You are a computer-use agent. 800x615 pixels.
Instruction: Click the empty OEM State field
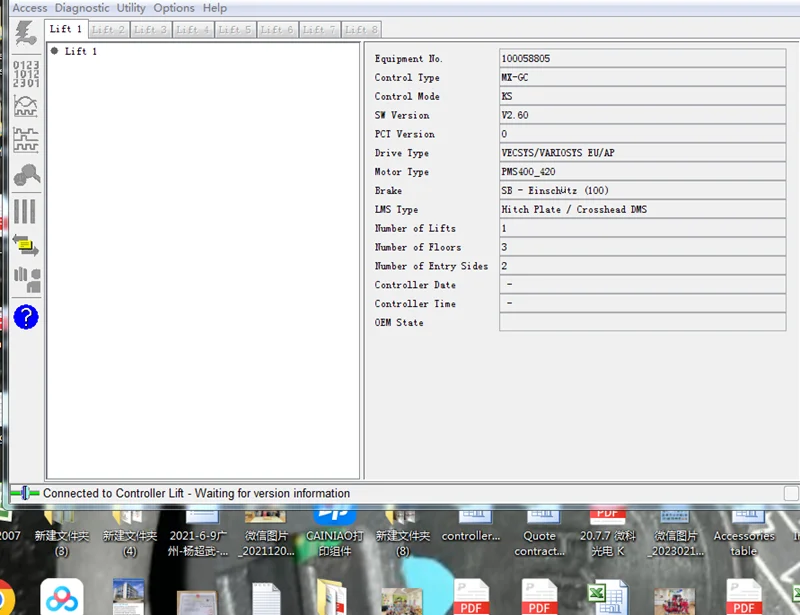pos(642,323)
